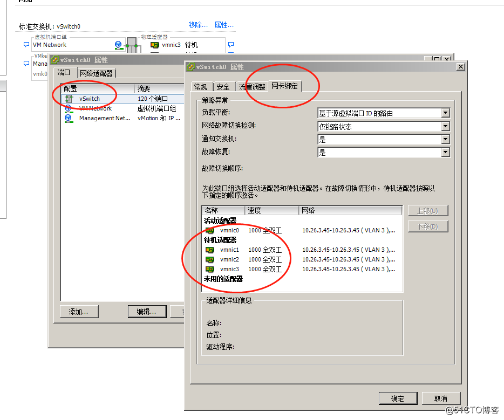Select vmnic3 standby adapter card icon in list

click(210, 269)
